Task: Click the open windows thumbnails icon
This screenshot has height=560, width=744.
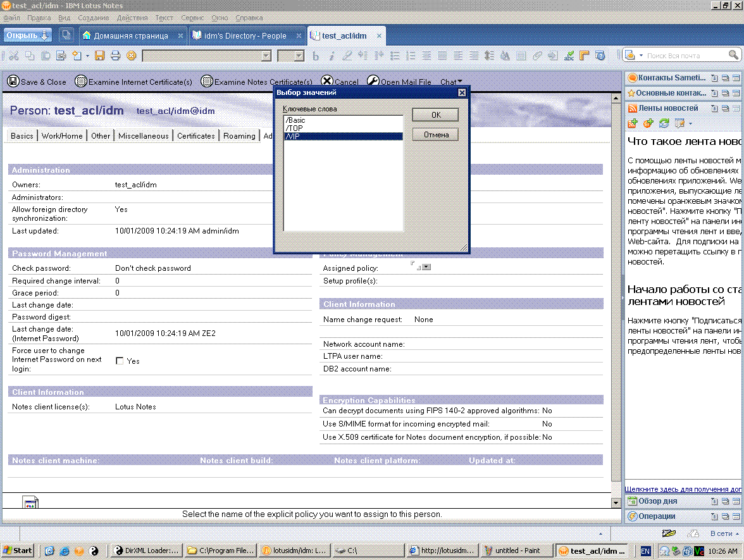Action: point(66,35)
